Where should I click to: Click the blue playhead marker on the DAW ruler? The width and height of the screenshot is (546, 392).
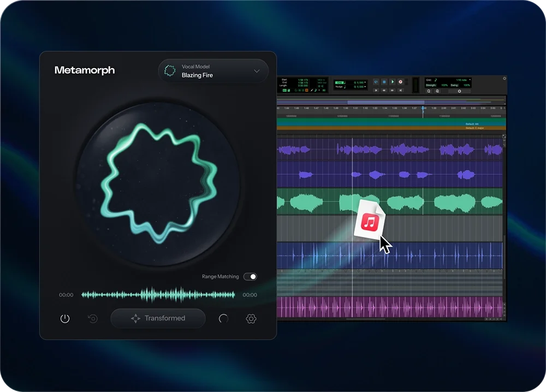(x=423, y=109)
